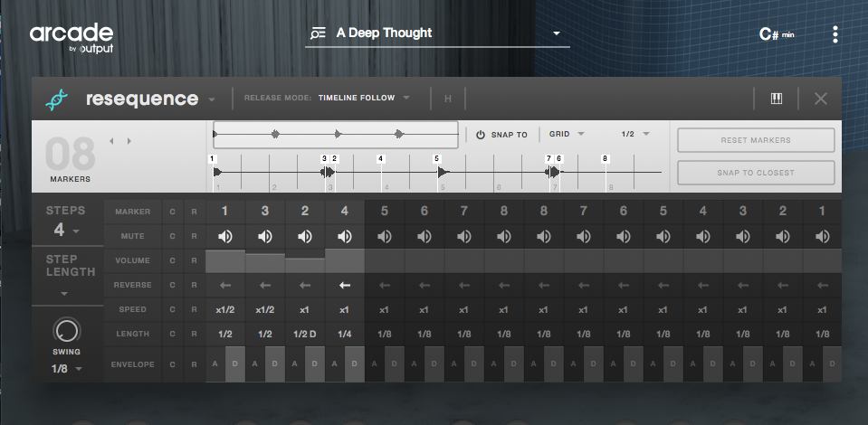Select waveform marker 4 flag
The height and width of the screenshot is (425, 868).
(381, 159)
